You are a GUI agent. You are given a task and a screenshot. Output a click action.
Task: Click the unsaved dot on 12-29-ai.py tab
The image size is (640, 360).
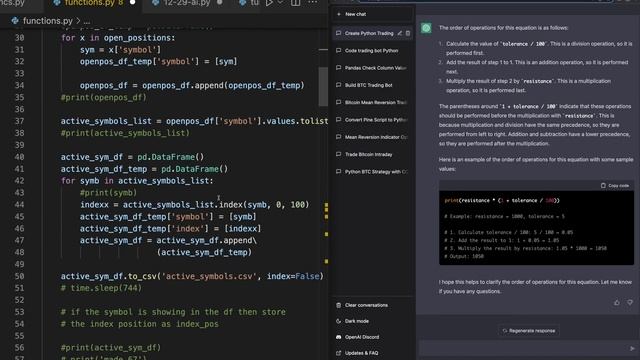click(220, 2)
